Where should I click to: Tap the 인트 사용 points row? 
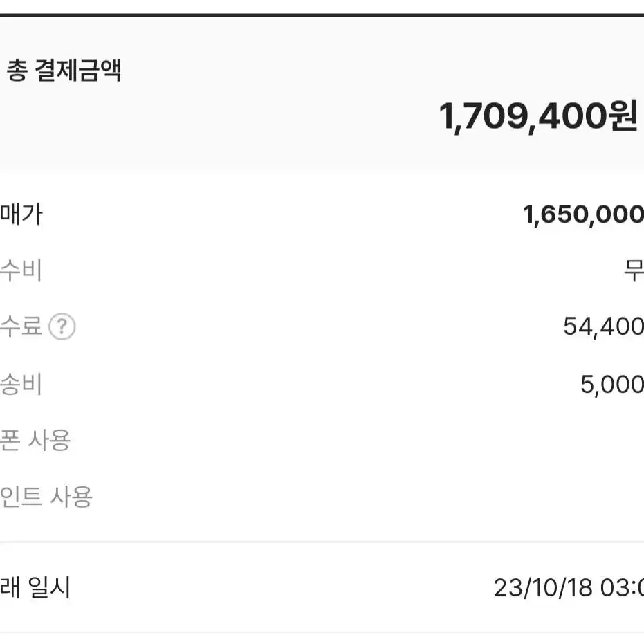point(322,497)
